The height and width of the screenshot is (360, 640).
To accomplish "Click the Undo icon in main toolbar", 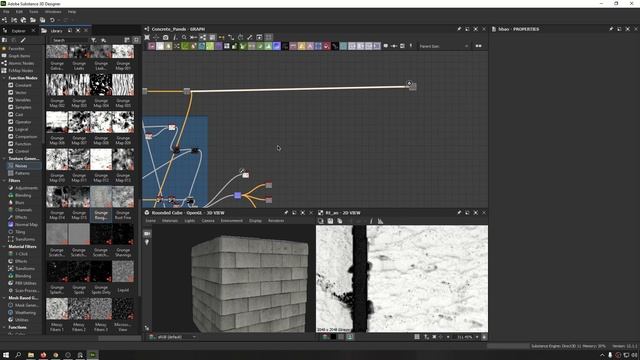I will click(52, 20).
